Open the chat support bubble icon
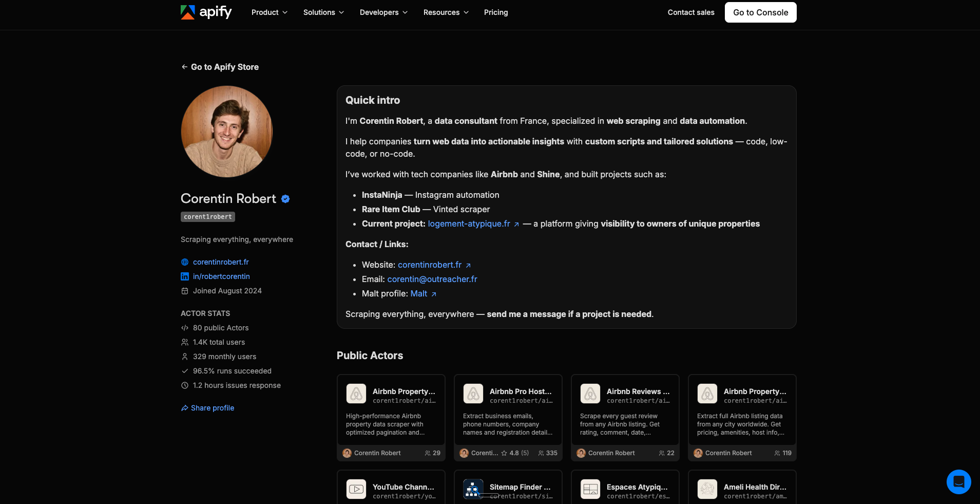The width and height of the screenshot is (980, 504). (958, 482)
